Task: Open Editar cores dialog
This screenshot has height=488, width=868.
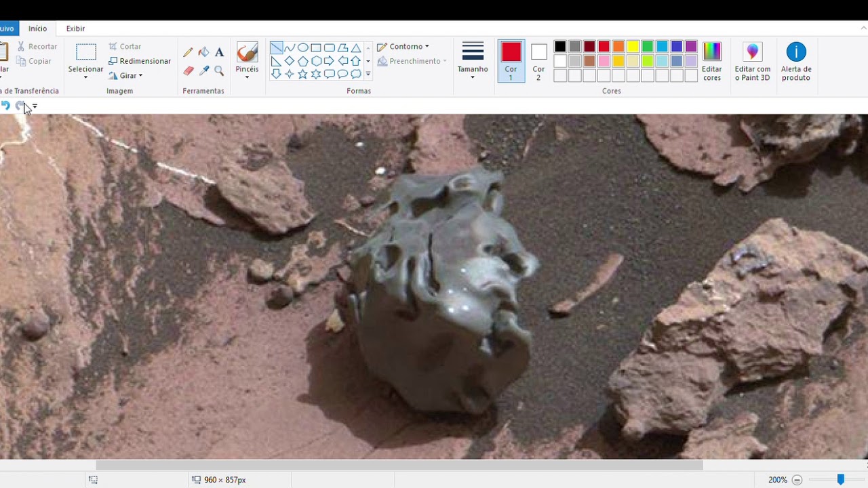Action: (x=712, y=62)
